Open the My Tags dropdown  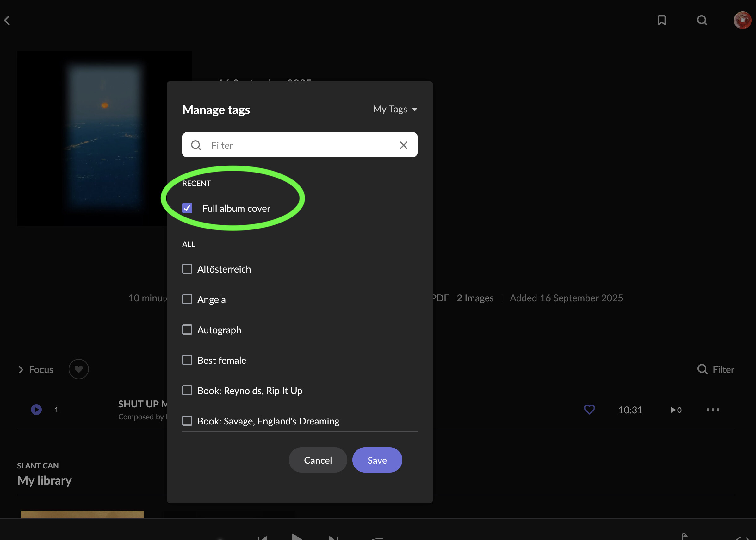click(395, 109)
